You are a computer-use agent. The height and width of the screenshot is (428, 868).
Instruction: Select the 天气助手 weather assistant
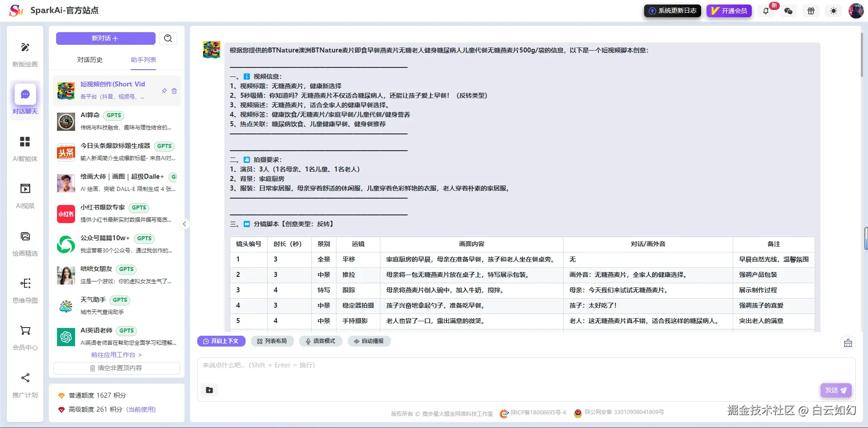117,306
